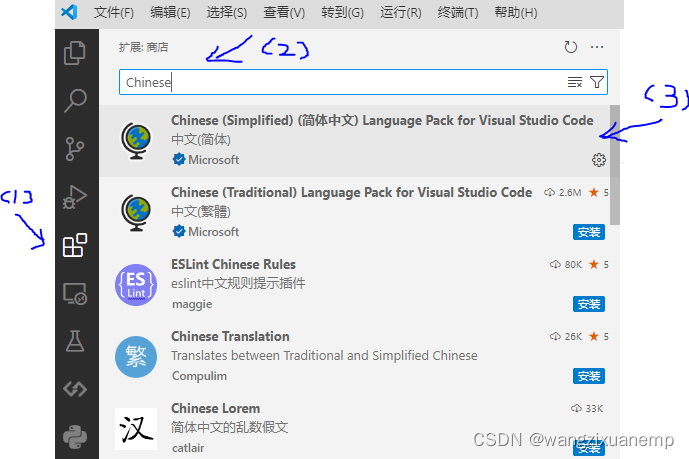Open the Source Control view
Screen dimensions: 689x459
(x=75, y=148)
